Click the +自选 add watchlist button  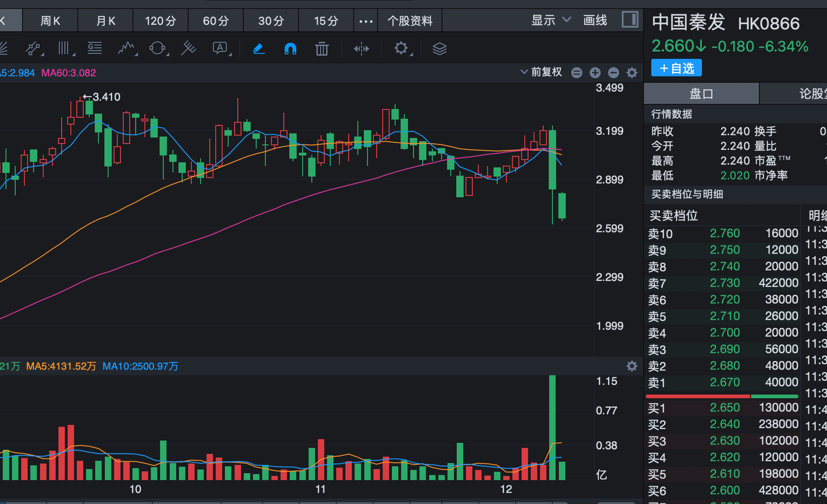click(676, 68)
